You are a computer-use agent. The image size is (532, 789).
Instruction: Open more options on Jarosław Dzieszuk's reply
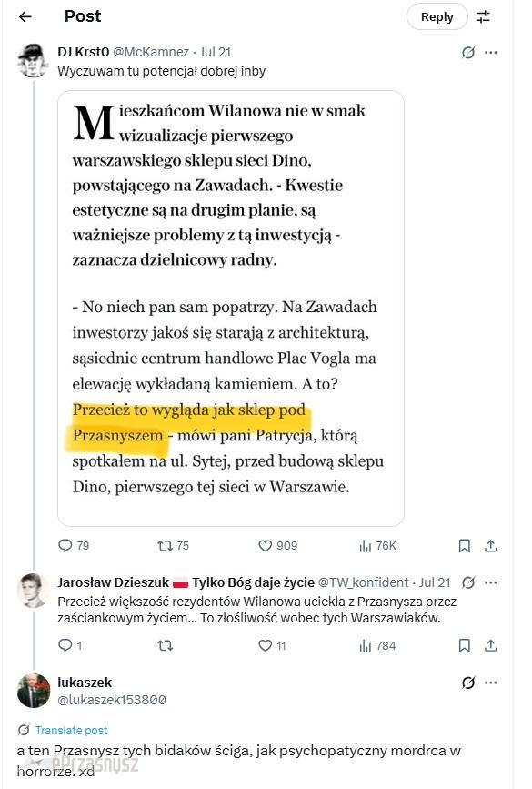491,582
